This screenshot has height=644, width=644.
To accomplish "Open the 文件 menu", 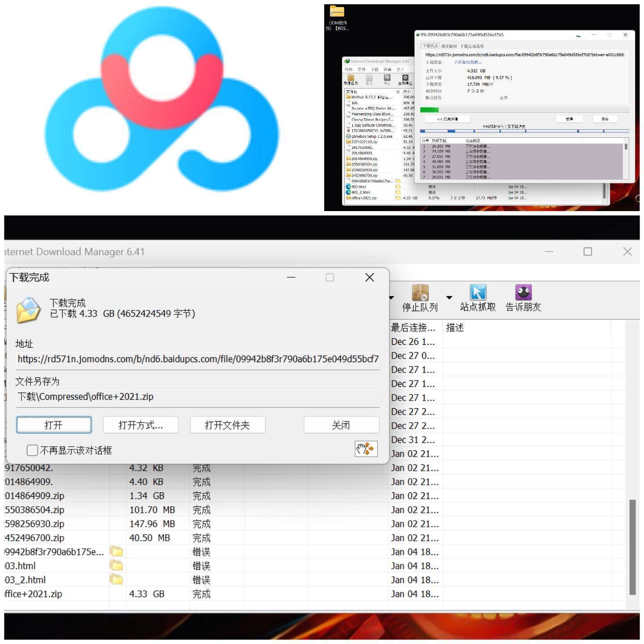I will [x=361, y=69].
